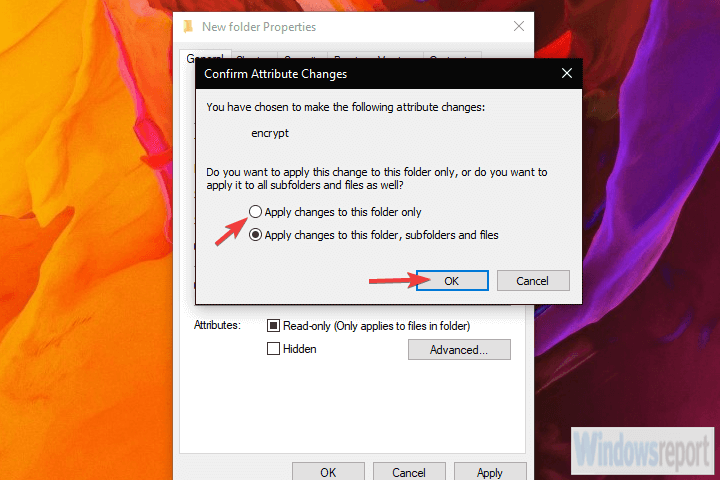
Task: Click Cancel in New folder Properties window
Action: point(409,472)
